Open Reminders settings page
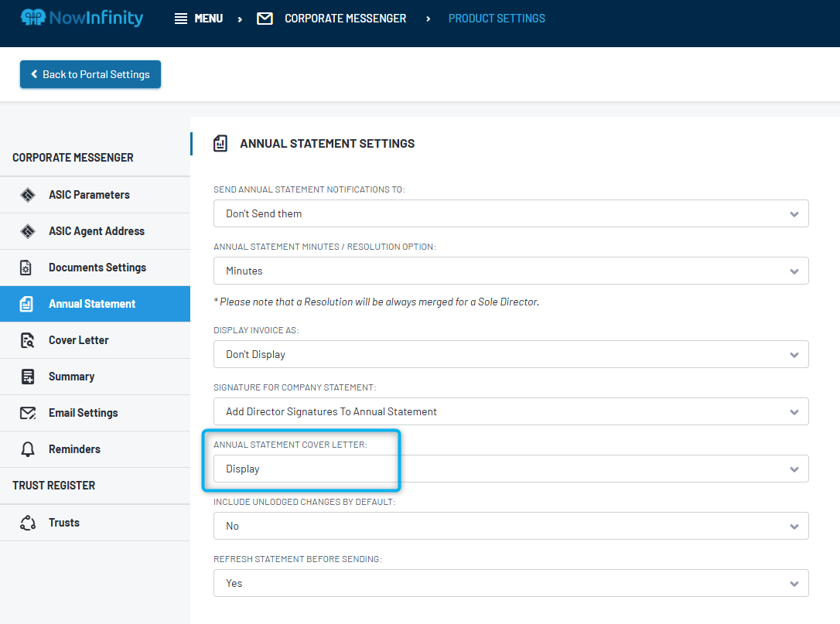This screenshot has width=840, height=624. pos(95,449)
